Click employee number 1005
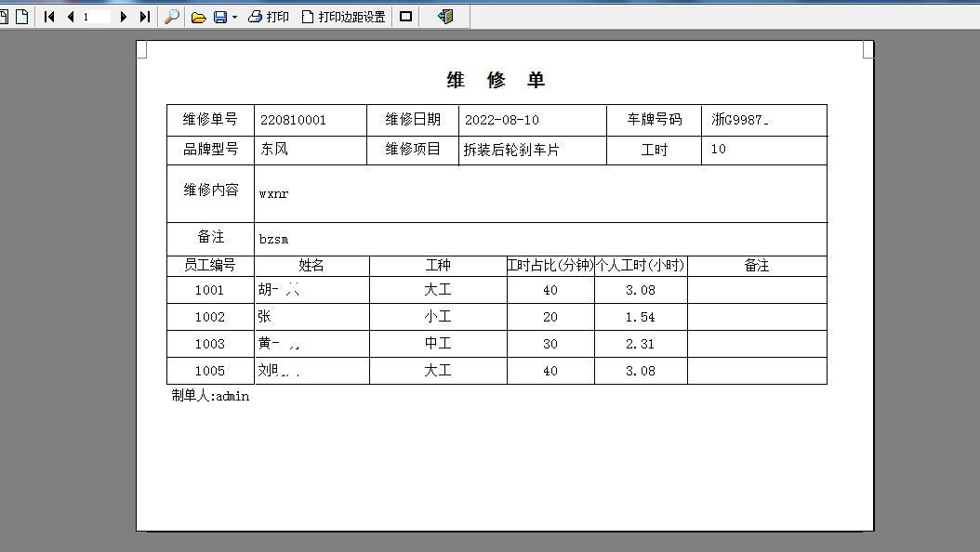The width and height of the screenshot is (980, 552). click(x=209, y=370)
